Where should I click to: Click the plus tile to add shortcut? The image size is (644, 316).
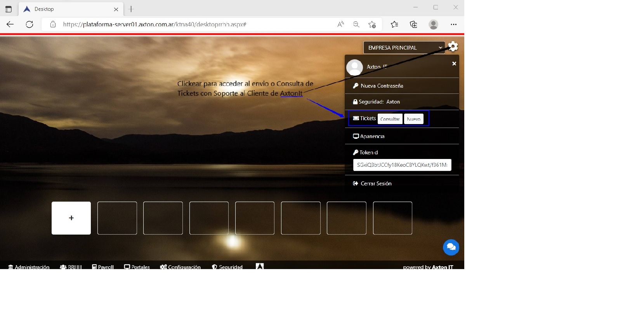click(x=71, y=218)
